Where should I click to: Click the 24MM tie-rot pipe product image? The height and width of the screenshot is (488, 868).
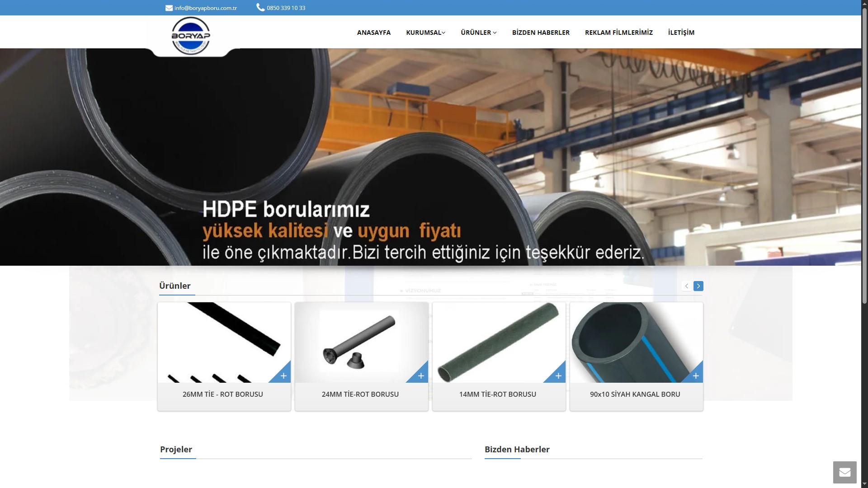[362, 343]
